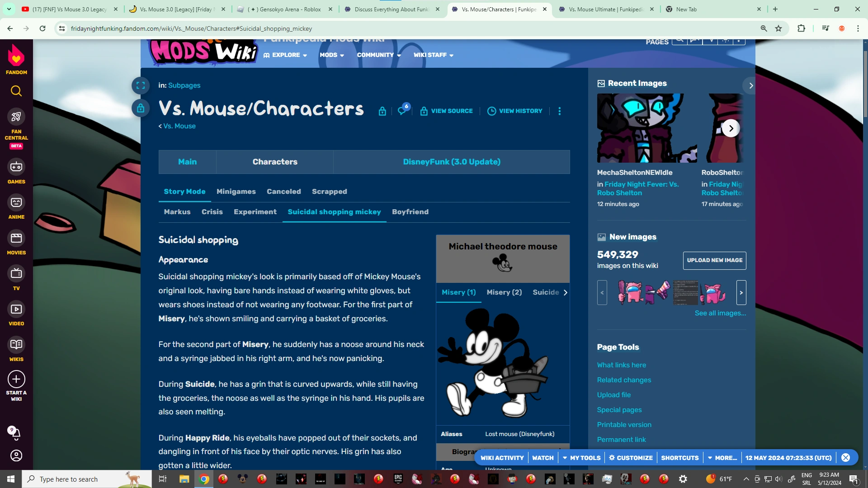Open the Mods dropdown menu
Image resolution: width=868 pixels, height=488 pixels.
[x=332, y=55]
